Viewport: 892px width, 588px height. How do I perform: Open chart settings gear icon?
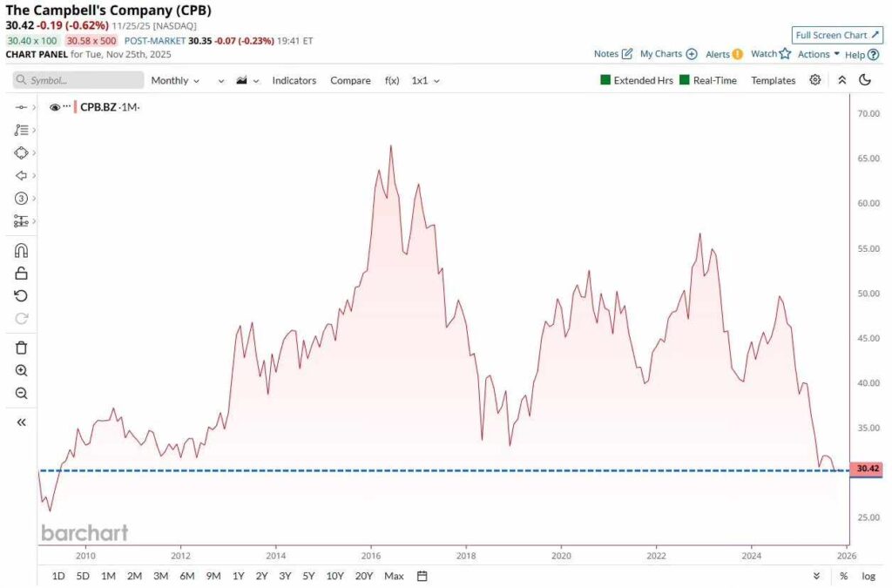[815, 80]
